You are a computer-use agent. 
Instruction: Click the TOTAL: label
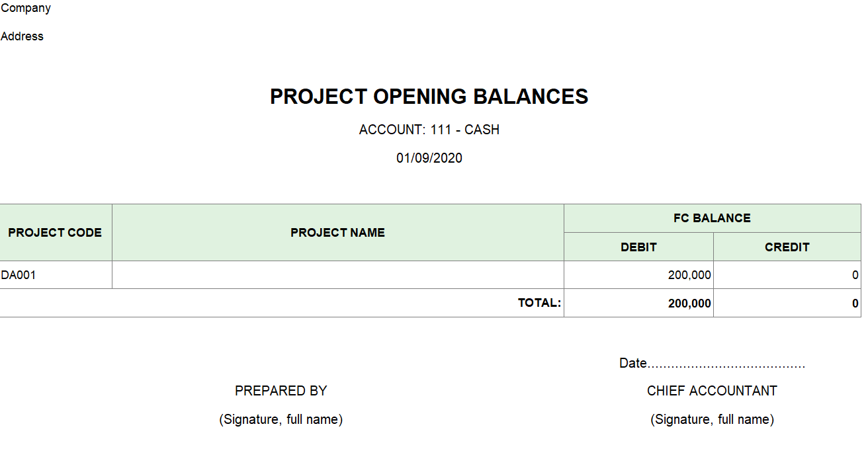(539, 303)
